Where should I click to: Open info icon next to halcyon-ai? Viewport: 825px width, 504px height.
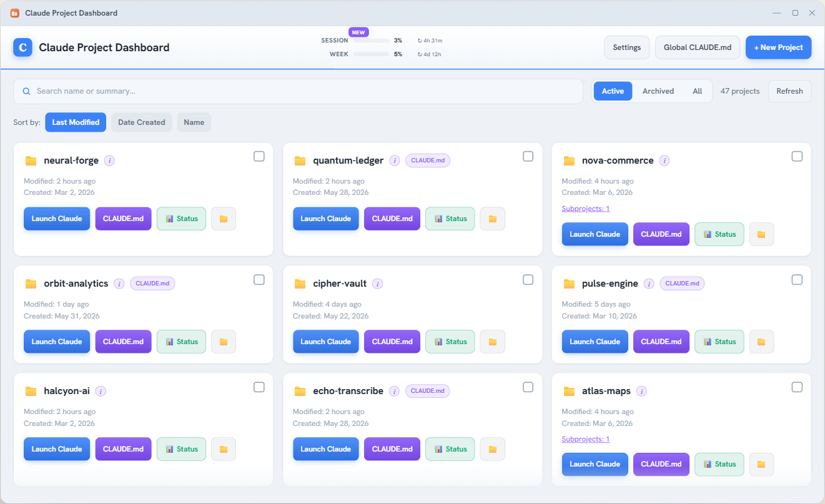pyautogui.click(x=101, y=391)
